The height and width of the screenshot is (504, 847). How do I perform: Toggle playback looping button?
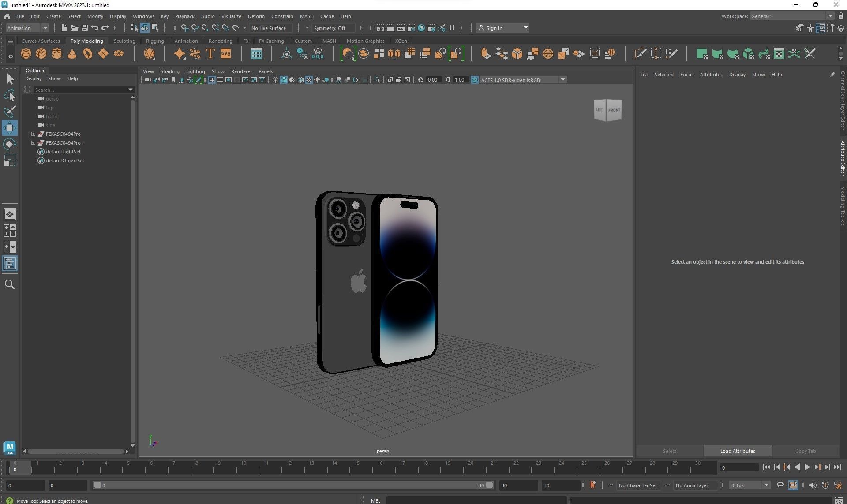[780, 485]
